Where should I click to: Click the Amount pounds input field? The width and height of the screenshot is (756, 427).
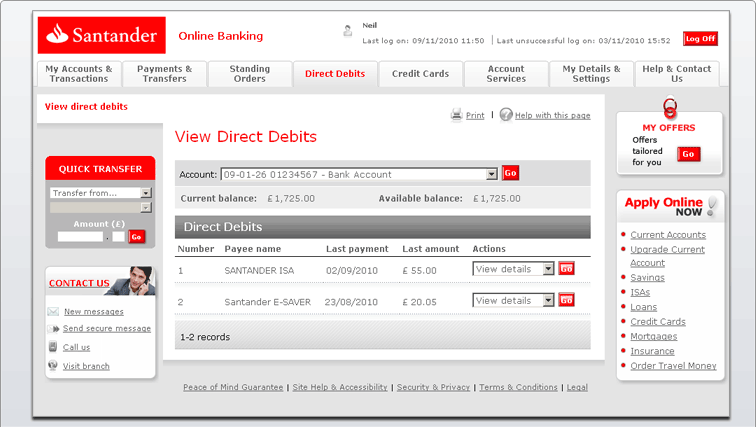click(x=80, y=237)
